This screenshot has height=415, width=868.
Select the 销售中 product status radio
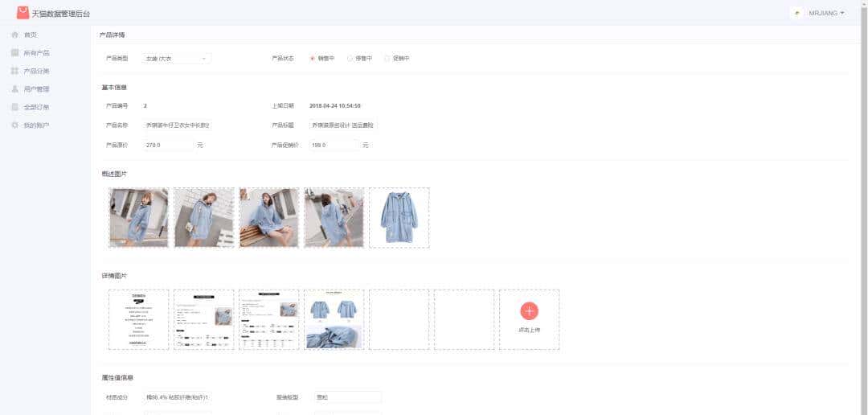pyautogui.click(x=313, y=58)
